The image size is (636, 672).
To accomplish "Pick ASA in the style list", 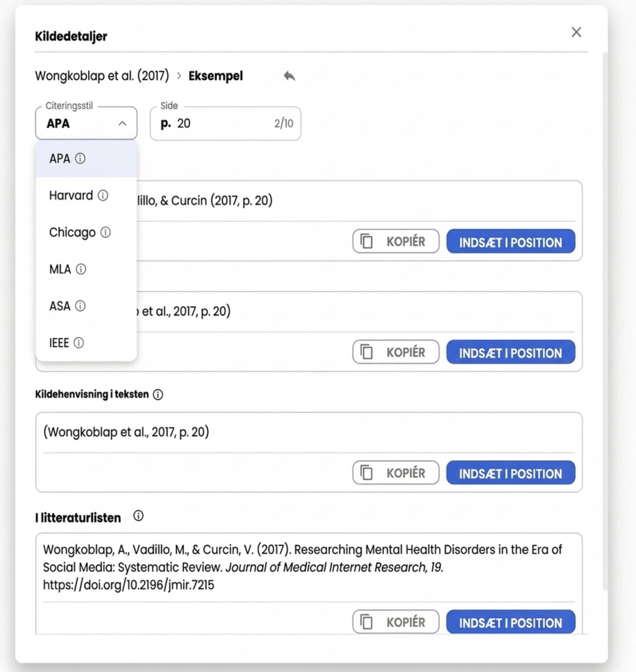I will (x=86, y=306).
